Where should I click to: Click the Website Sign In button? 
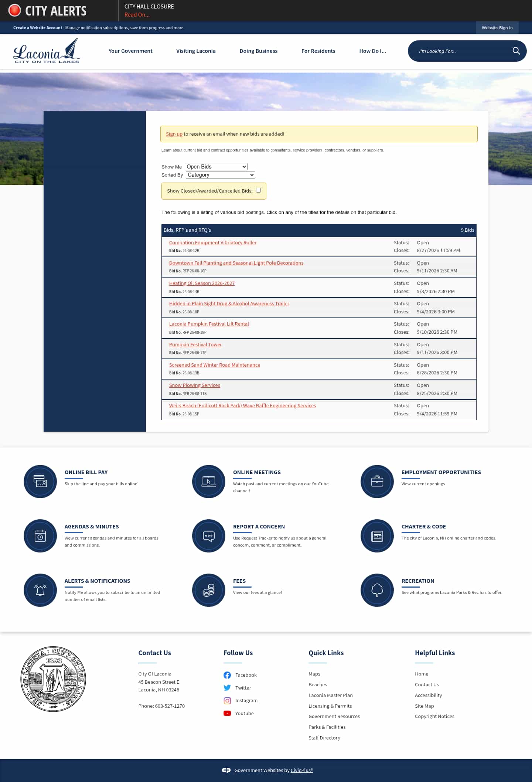click(497, 28)
